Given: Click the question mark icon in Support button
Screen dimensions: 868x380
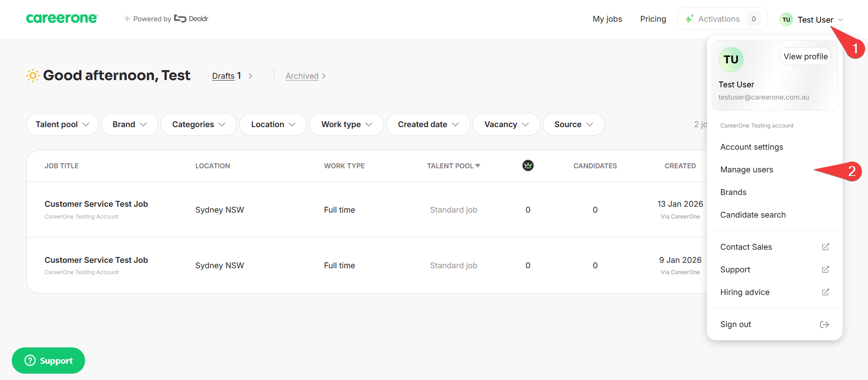Looking at the screenshot, I should (30, 360).
